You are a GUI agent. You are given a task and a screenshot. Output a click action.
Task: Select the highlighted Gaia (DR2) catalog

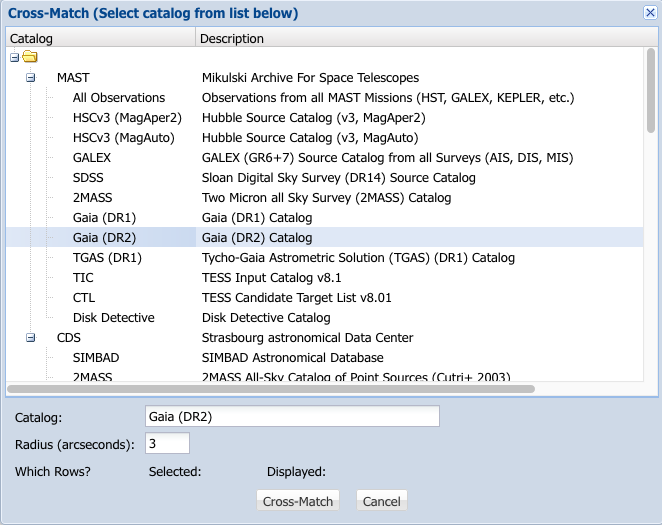(104, 238)
